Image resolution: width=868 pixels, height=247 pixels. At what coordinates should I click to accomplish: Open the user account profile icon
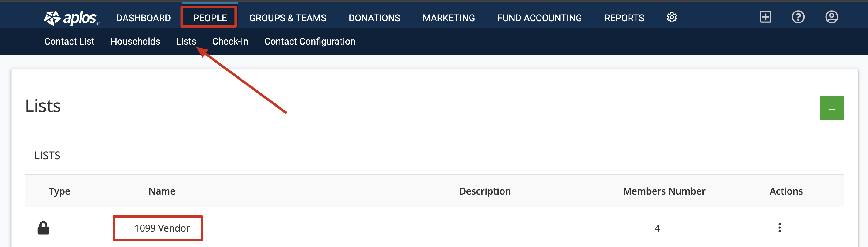(x=831, y=17)
